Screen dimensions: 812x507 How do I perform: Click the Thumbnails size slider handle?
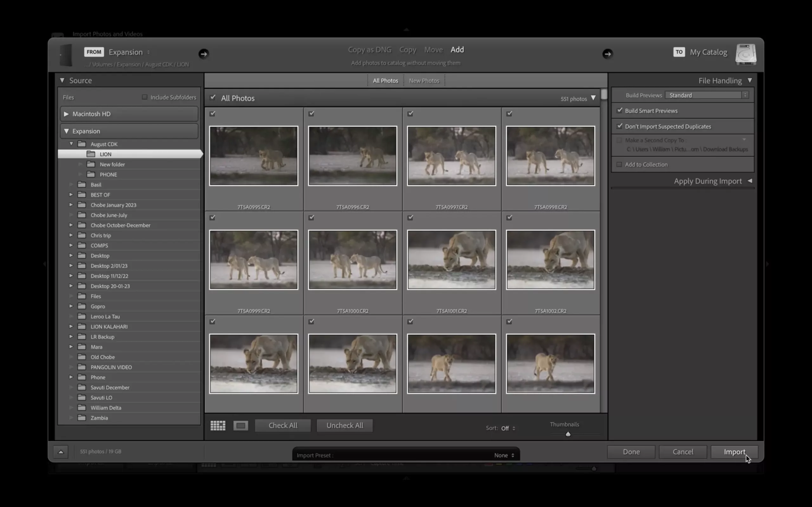point(568,434)
